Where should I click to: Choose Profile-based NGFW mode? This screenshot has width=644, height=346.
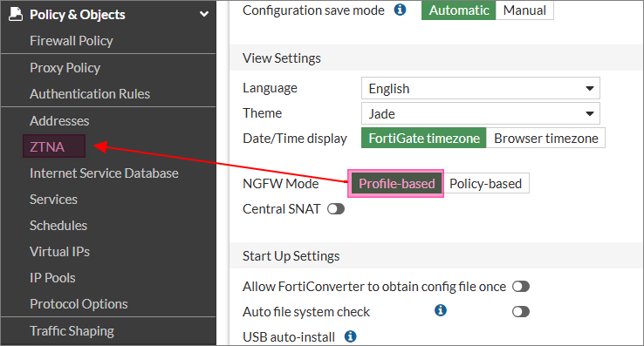click(396, 184)
